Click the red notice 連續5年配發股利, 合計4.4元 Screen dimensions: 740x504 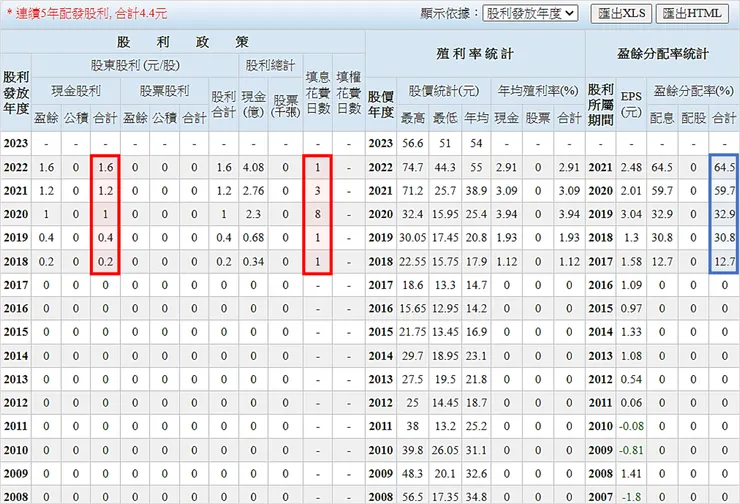click(x=87, y=14)
